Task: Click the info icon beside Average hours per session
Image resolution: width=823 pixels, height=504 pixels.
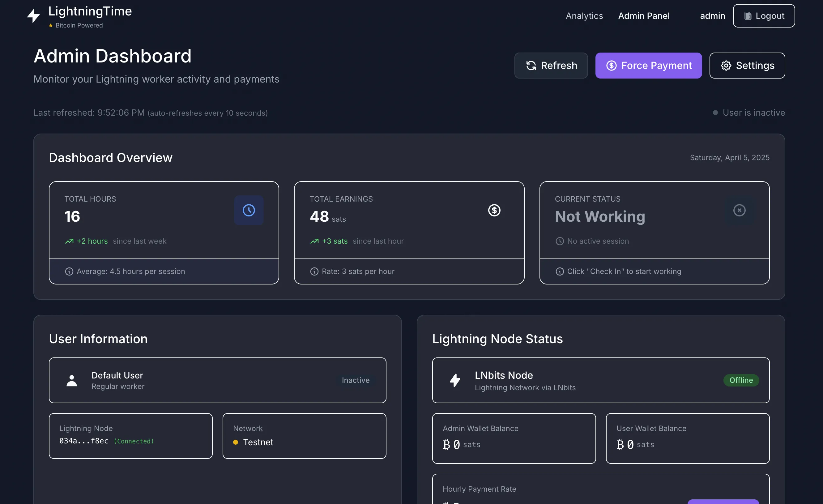Action: (x=69, y=271)
